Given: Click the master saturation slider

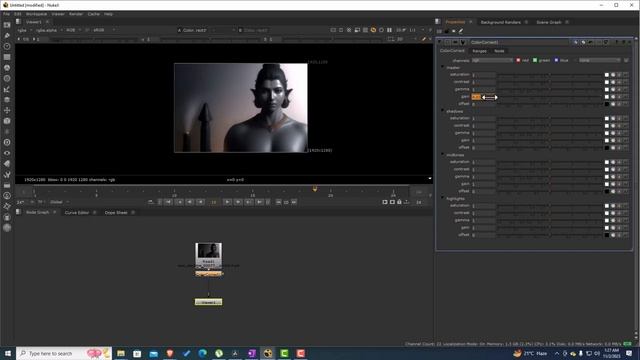Looking at the screenshot, I should click(549, 75).
